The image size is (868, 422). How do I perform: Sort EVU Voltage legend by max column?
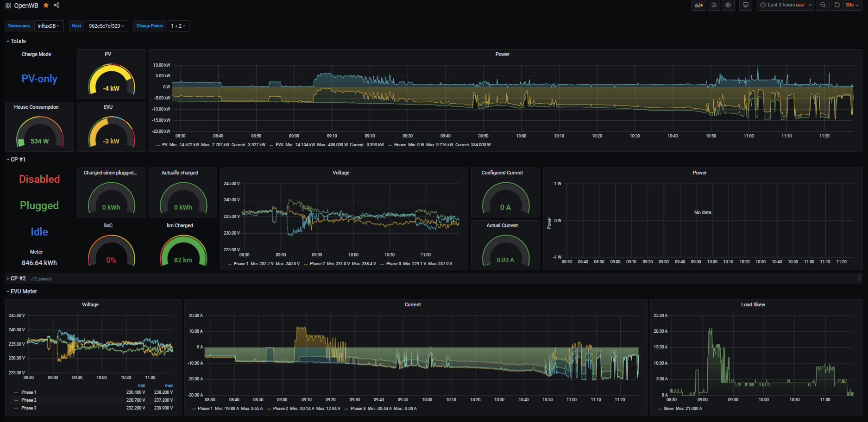169,385
